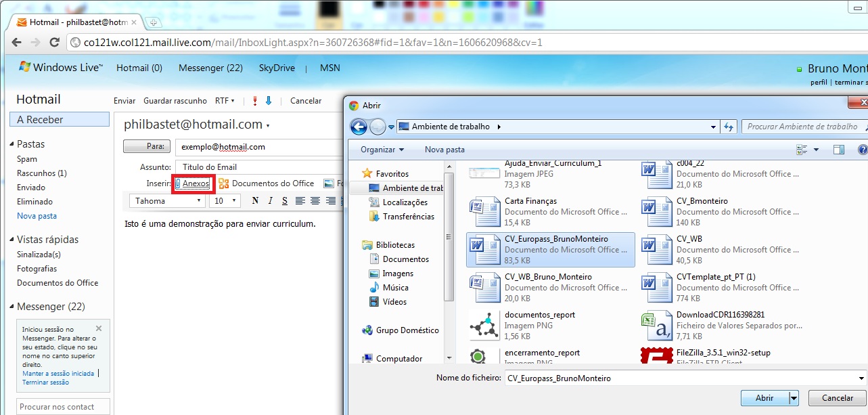The height and width of the screenshot is (415, 868).
Task: Expand the address bar history dropdown
Action: (x=713, y=127)
